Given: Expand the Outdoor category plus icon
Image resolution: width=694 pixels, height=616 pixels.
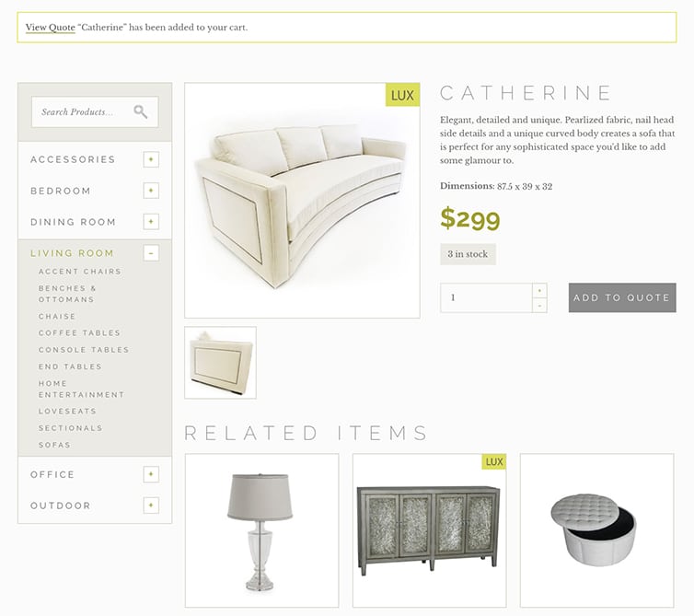Looking at the screenshot, I should 151,506.
